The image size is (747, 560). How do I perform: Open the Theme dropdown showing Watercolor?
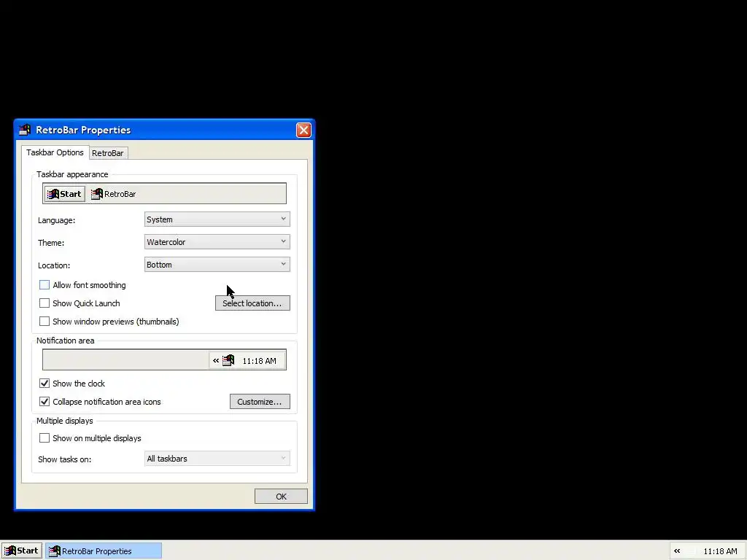pyautogui.click(x=217, y=242)
